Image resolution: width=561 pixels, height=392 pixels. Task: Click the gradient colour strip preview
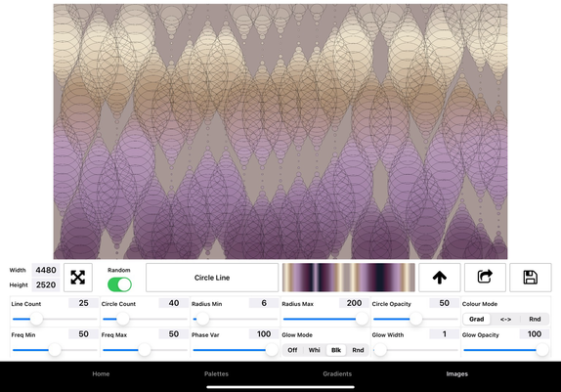click(x=349, y=278)
